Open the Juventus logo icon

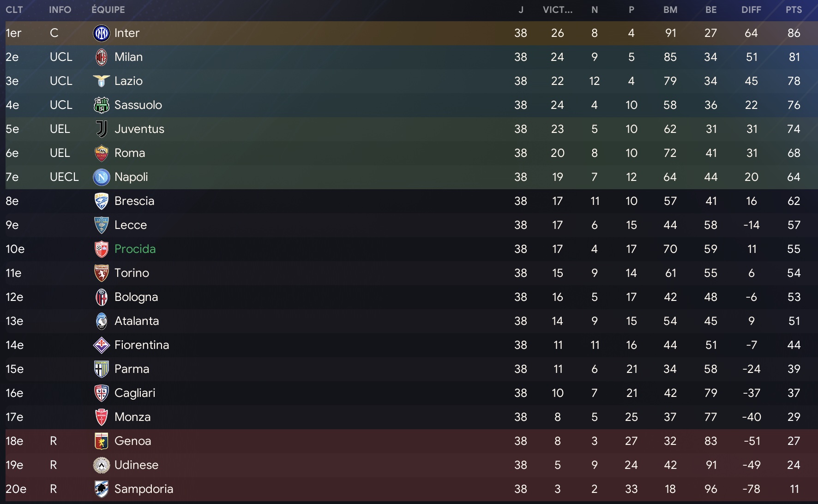coord(102,129)
